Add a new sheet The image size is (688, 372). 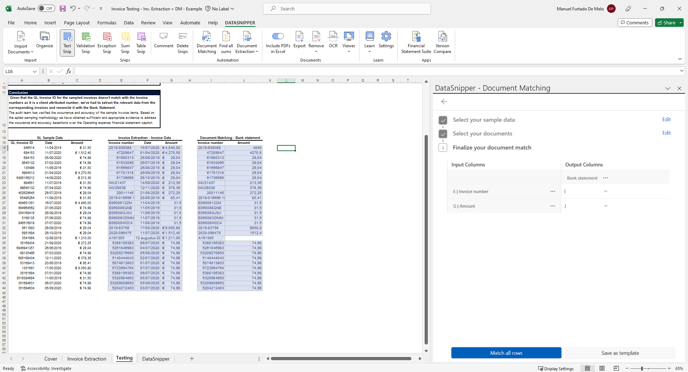[x=191, y=358]
